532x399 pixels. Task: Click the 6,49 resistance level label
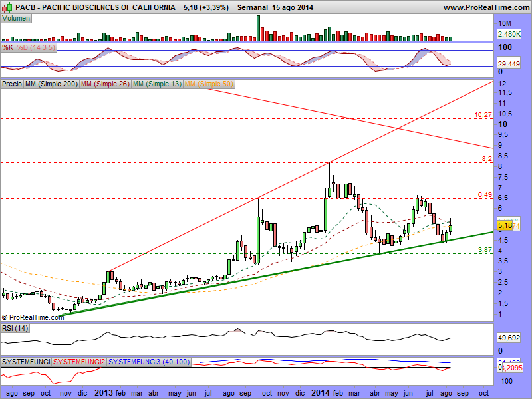[x=485, y=194]
